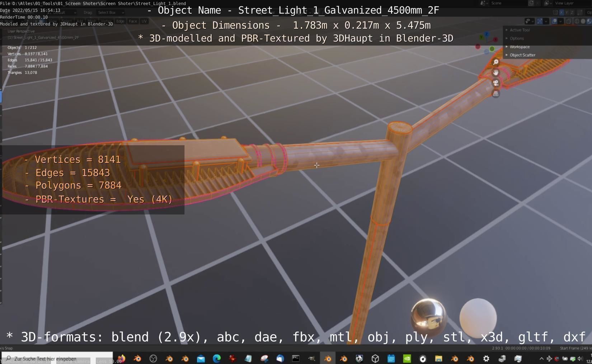Toggle camera view with the camera gizmo
The image size is (592, 364).
coord(495,83)
